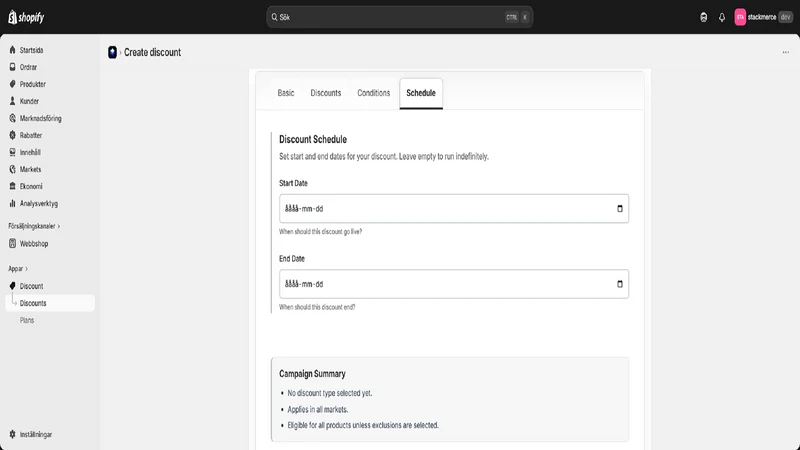Click the stackmerce account avatar
The width and height of the screenshot is (800, 450).
[x=740, y=17]
